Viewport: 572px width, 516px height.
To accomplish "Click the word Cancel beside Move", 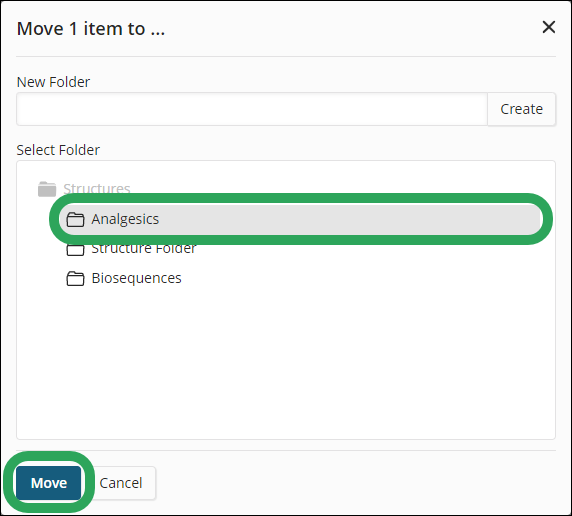I will coord(121,483).
